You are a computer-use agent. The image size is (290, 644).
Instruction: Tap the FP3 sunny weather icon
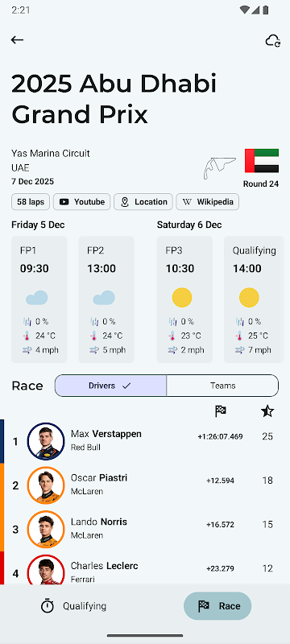tap(182, 297)
